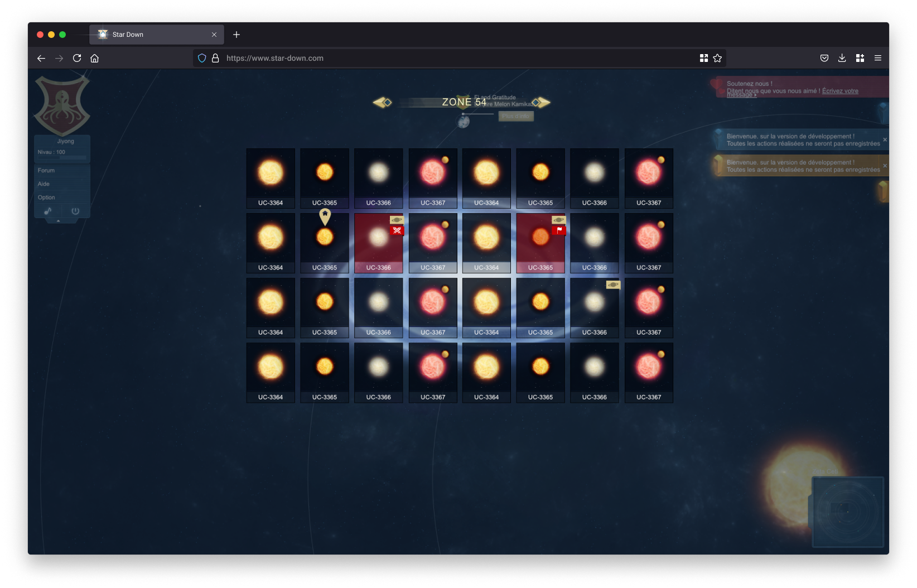Screen dimensions: 917x588
Task: Open the Forum menu item
Action: (x=46, y=170)
